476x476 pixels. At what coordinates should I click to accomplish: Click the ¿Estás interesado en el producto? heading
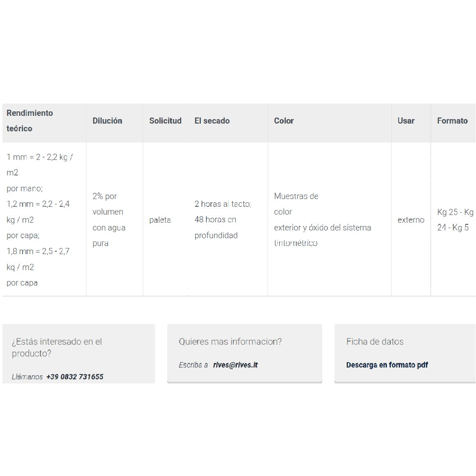tap(57, 348)
